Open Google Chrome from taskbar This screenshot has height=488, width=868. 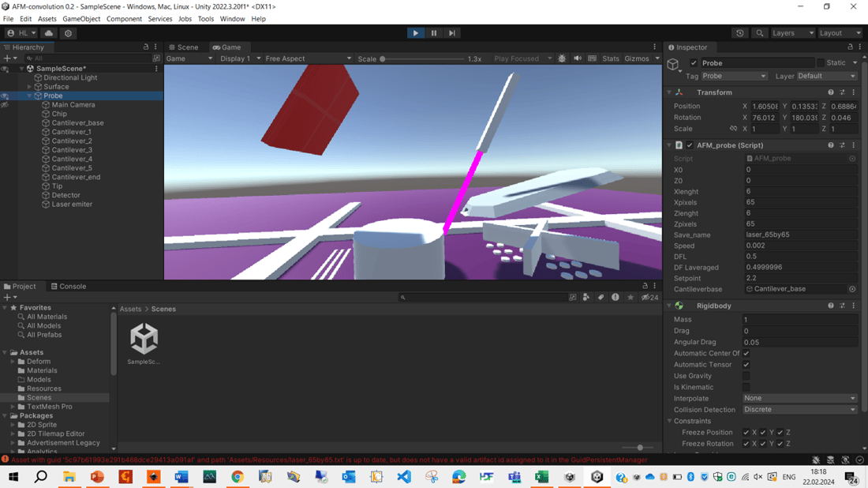tap(237, 477)
